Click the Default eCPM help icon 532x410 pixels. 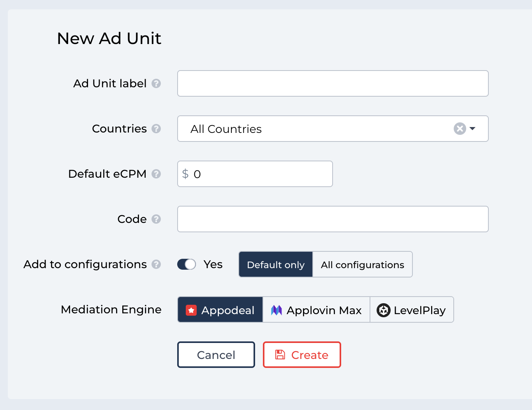[156, 174]
